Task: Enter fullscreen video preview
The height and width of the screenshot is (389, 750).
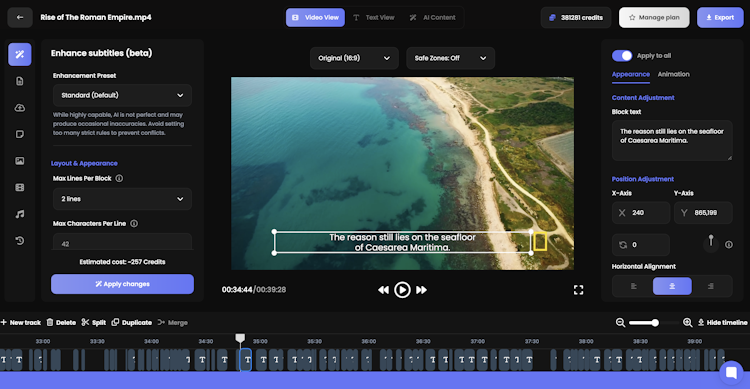Action: [x=578, y=290]
